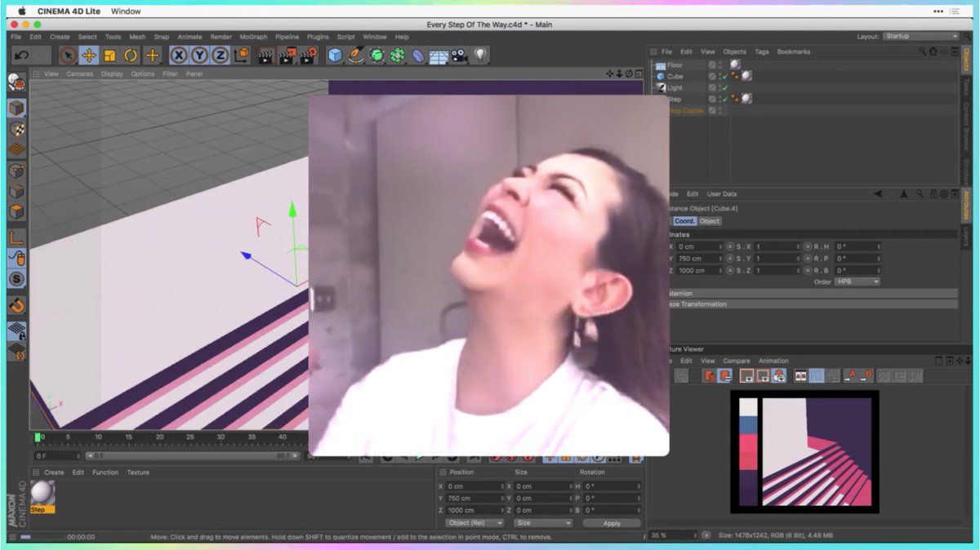Open the green array modeling icon

(x=398, y=55)
